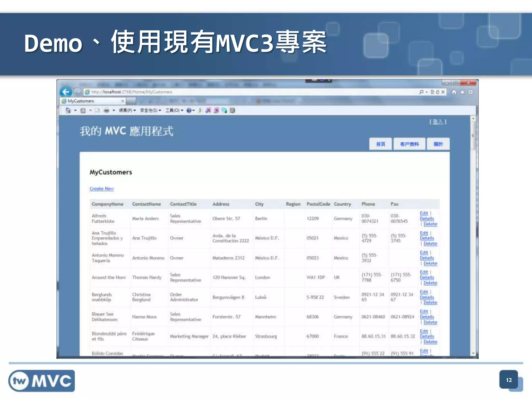
Task: Click the 'Mannheim' city cell
Action: pyautogui.click(x=265, y=317)
